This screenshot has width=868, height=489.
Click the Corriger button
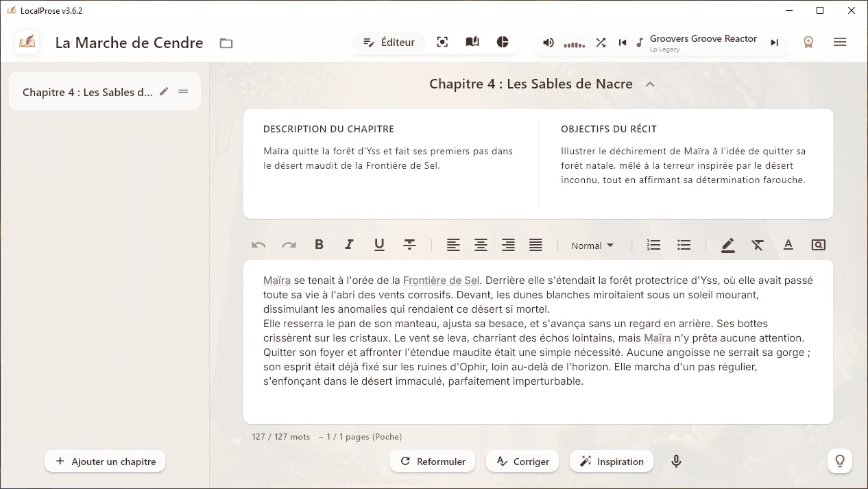(x=522, y=462)
